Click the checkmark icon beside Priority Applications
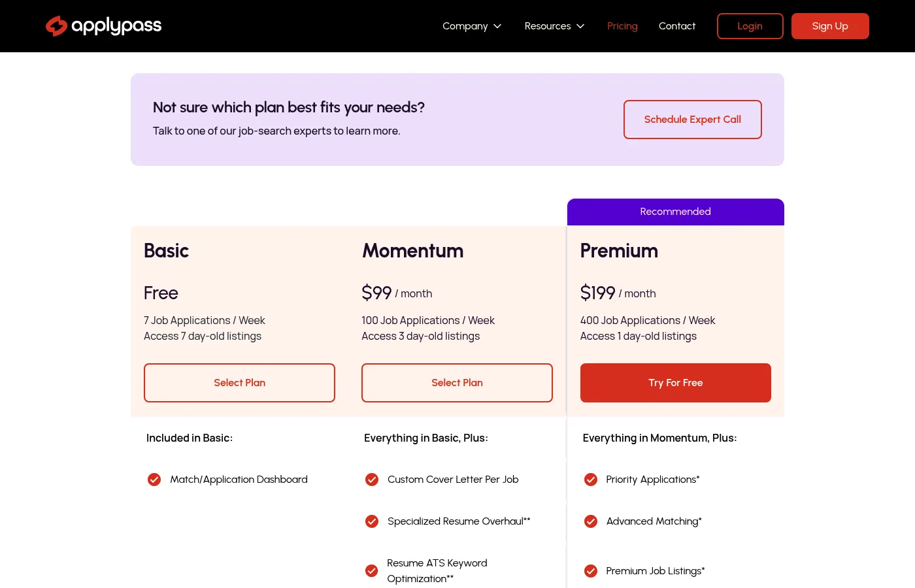 point(591,480)
